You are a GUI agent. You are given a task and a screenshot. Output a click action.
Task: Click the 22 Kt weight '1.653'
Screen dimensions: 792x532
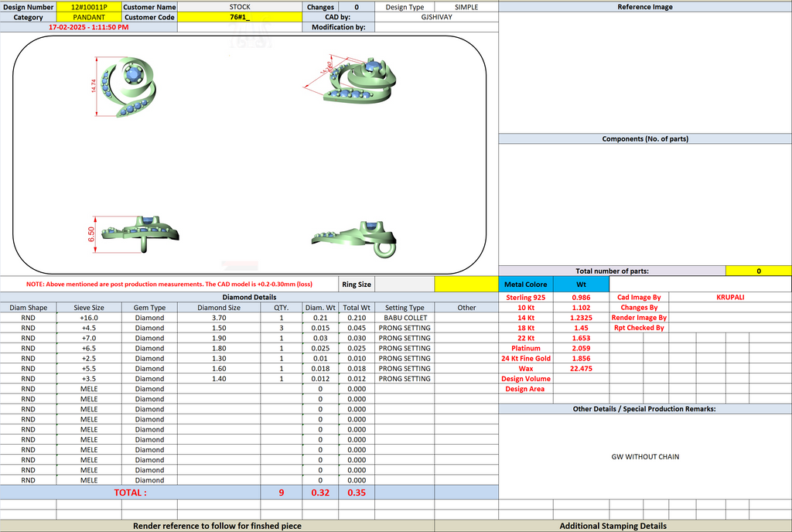[582, 338]
